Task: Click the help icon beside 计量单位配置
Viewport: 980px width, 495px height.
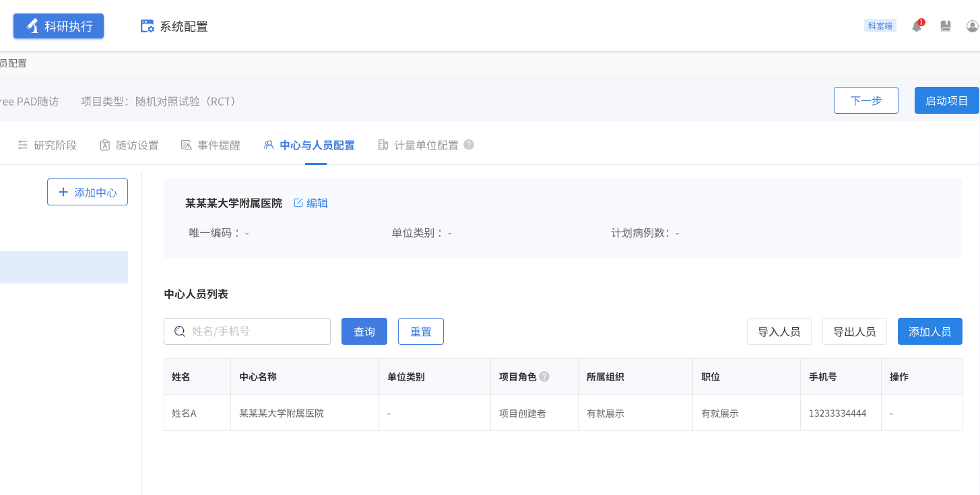Action: tap(469, 145)
